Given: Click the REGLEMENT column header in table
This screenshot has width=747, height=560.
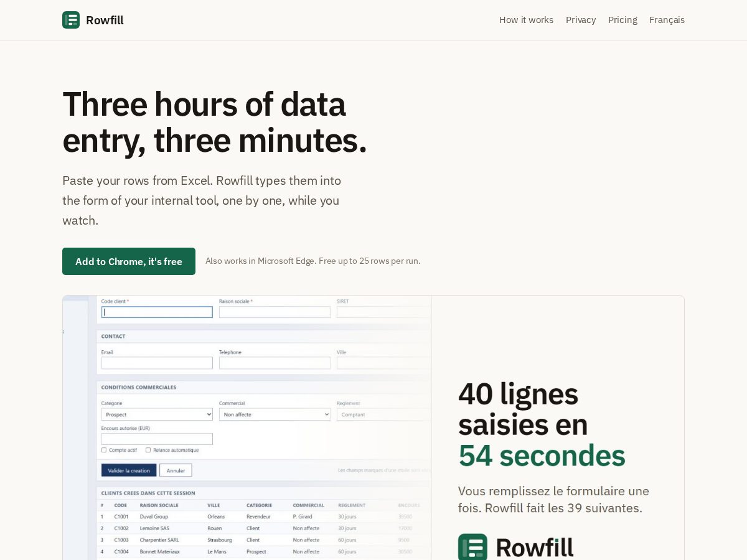Looking at the screenshot, I should (352, 505).
